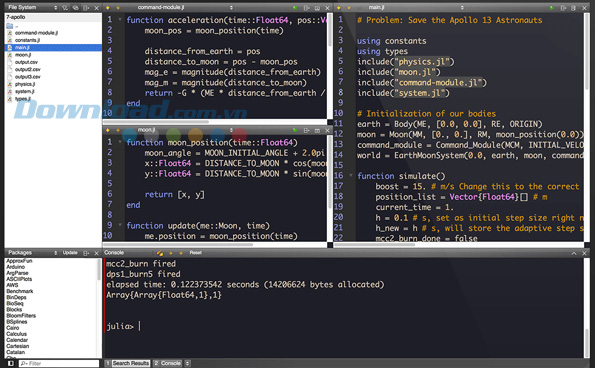Open the main.jl document dropdown
Image resolution: width=595 pixels, height=368 pixels.
point(462,8)
